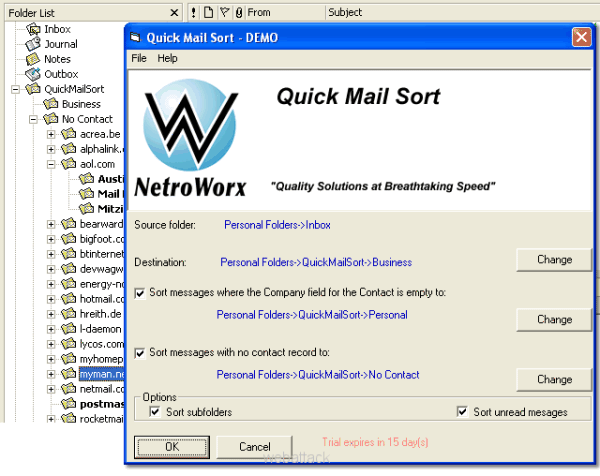Click the Flag Status column header icon
This screenshot has height=476, width=600.
pos(224,13)
